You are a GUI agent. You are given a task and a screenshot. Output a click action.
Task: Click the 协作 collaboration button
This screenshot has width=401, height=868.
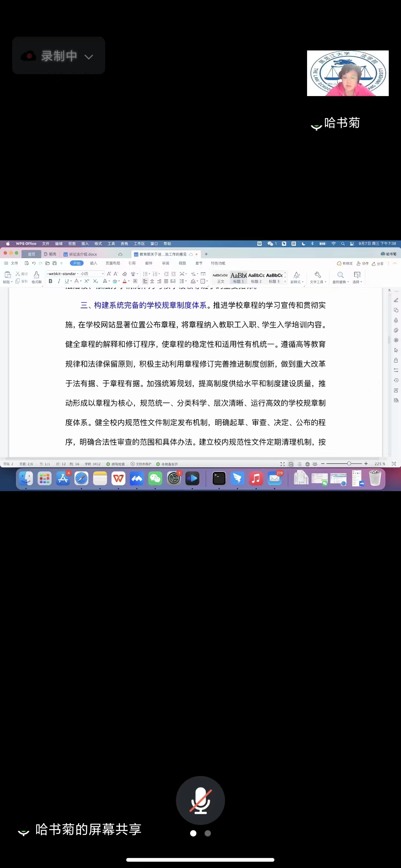[363, 264]
